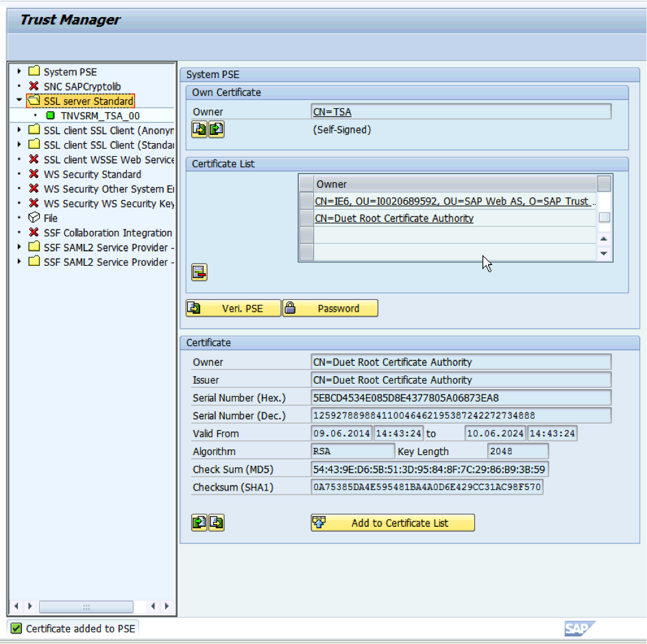Click red X icon of SSF Collaboration Integration
The width and height of the screenshot is (647, 644).
click(x=34, y=233)
